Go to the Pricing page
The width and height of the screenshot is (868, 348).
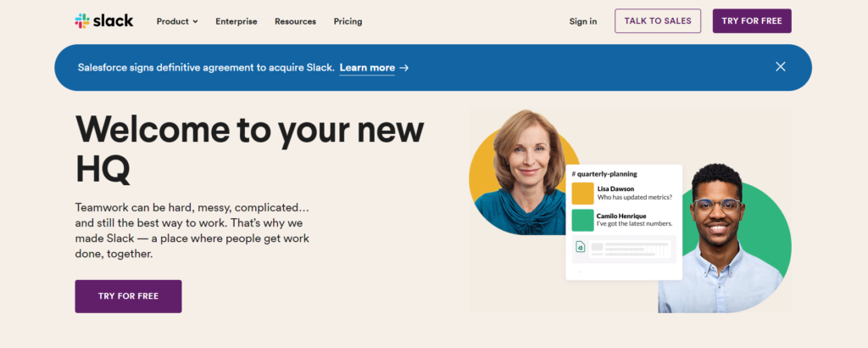348,21
